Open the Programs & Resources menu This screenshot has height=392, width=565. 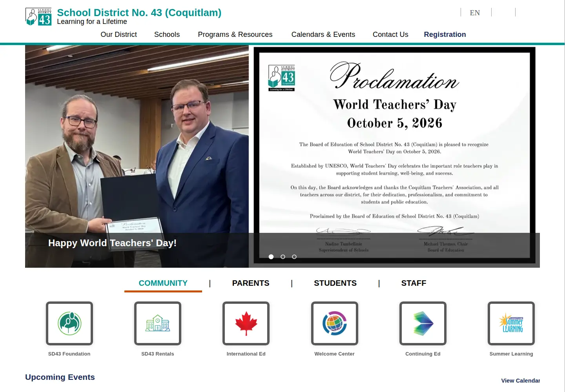[x=235, y=34]
